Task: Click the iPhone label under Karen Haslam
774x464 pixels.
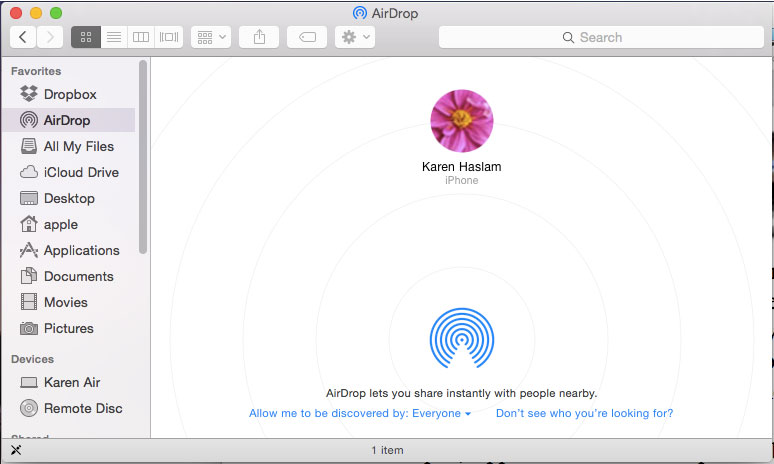Action: point(462,181)
